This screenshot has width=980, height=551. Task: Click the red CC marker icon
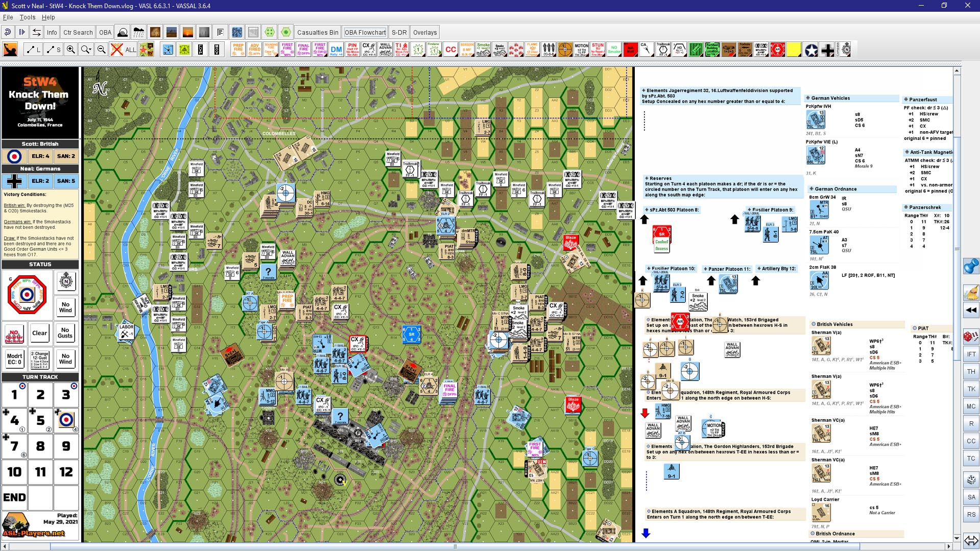450,50
